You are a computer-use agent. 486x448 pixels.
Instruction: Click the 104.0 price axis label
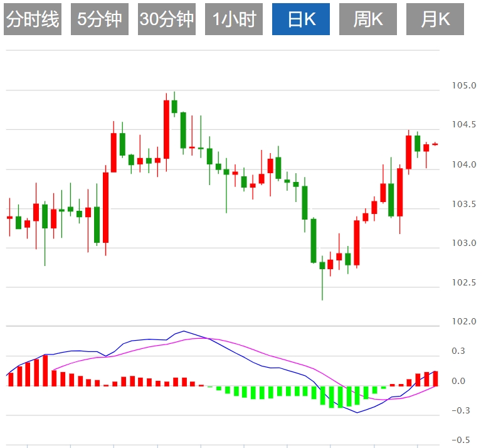coord(463,165)
